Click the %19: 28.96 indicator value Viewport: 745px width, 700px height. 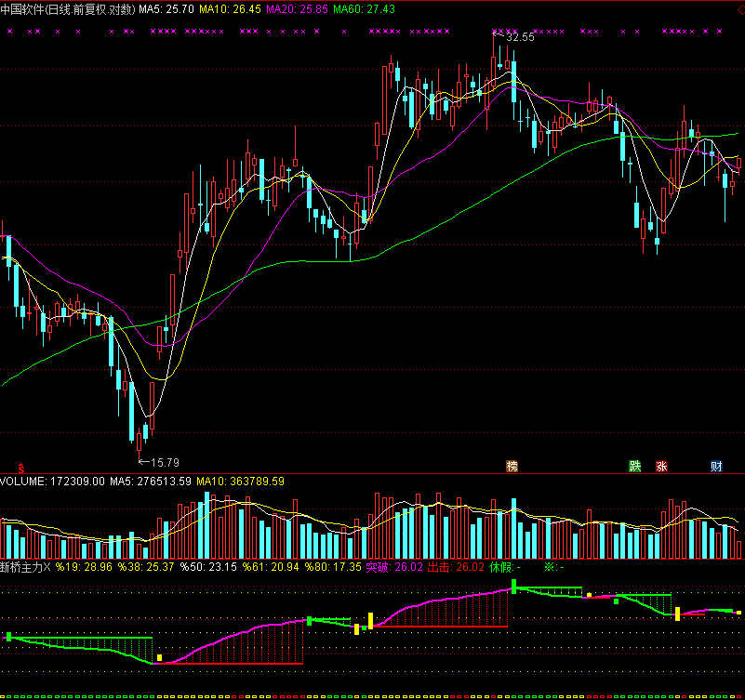84,566
